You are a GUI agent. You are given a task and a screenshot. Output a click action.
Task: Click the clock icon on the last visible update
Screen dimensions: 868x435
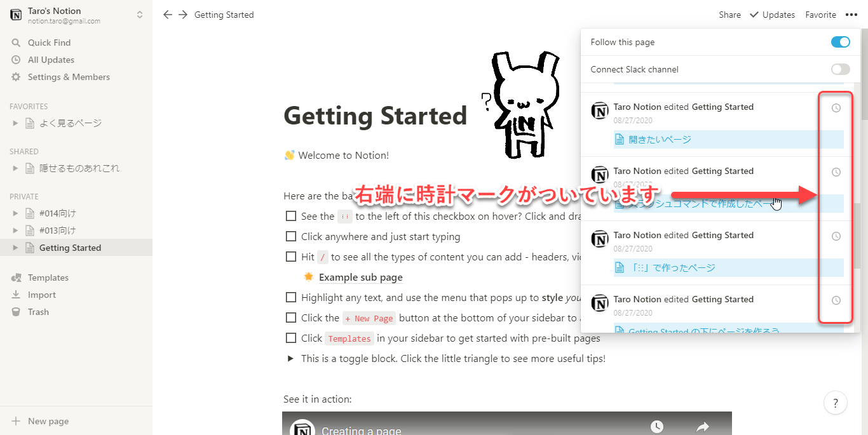(x=836, y=300)
